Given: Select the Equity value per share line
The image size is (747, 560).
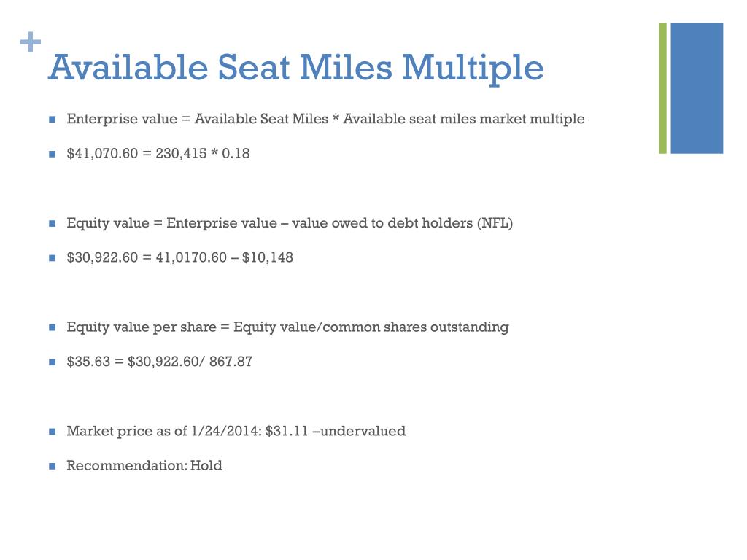Looking at the screenshot, I should pyautogui.click(x=287, y=327).
